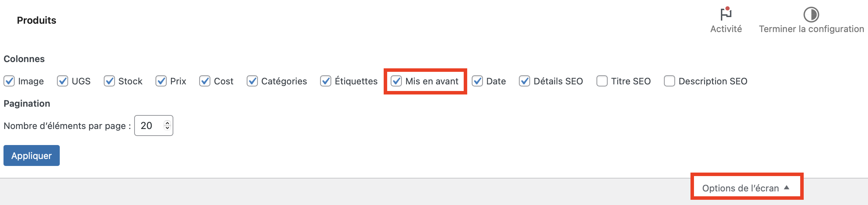
Task: Disable the Mis en avant column
Action: 396,81
